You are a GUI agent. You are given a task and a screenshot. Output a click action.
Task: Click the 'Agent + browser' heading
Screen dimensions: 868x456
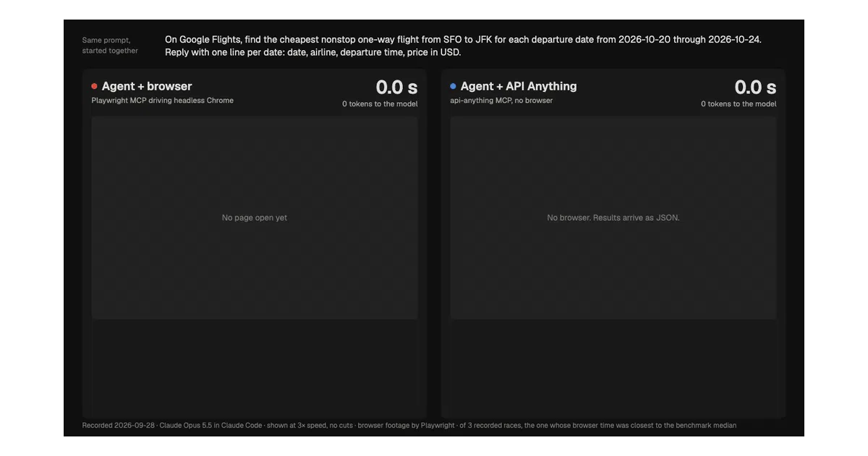pyautogui.click(x=147, y=86)
